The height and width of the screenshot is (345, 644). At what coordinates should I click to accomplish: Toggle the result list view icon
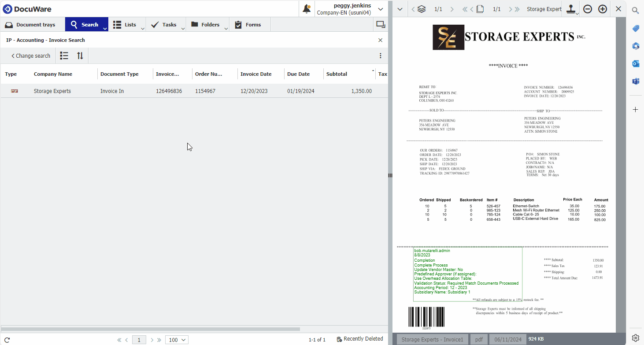coord(64,56)
